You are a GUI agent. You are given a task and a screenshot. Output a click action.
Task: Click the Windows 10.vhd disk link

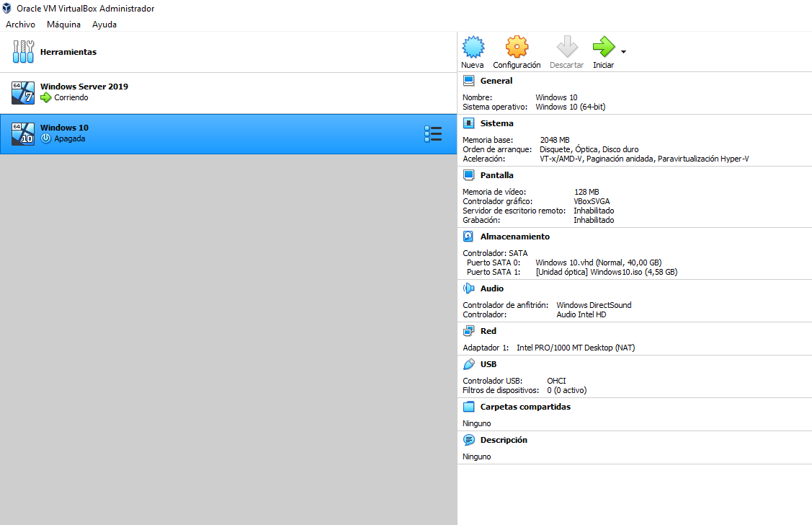point(599,262)
